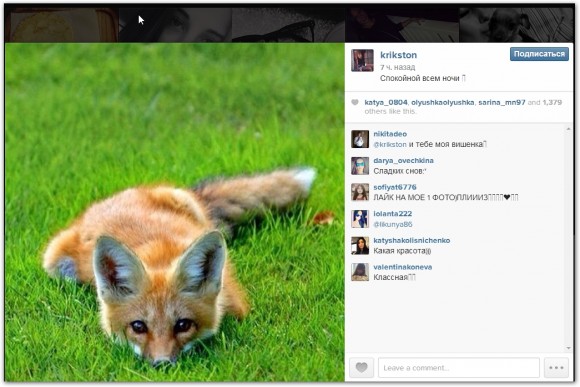
Task: Open the krikston username link
Action: point(398,55)
